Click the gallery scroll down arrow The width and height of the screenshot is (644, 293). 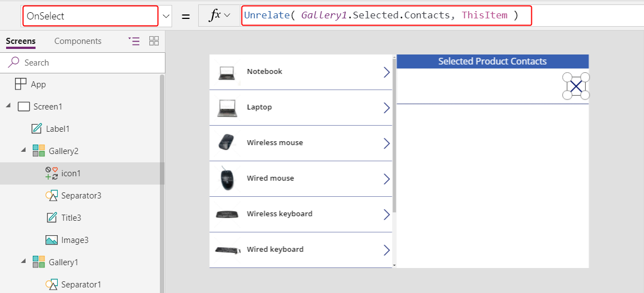[x=394, y=265]
